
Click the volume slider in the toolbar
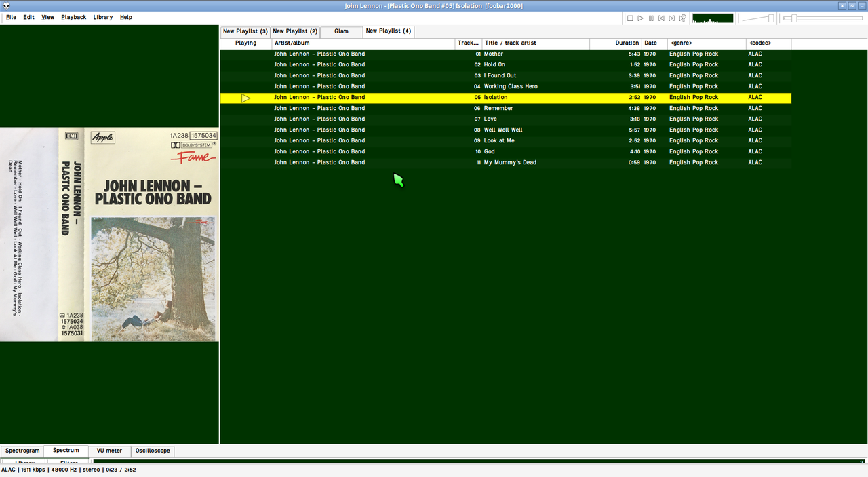(758, 18)
